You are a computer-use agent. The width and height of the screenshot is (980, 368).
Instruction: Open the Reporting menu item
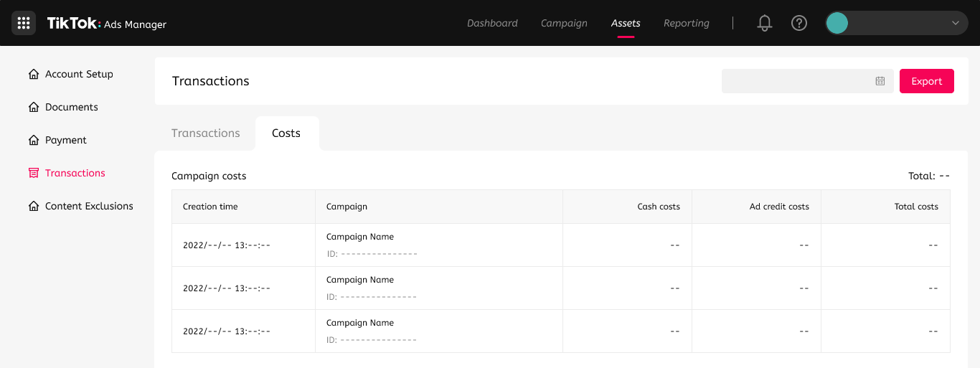686,23
